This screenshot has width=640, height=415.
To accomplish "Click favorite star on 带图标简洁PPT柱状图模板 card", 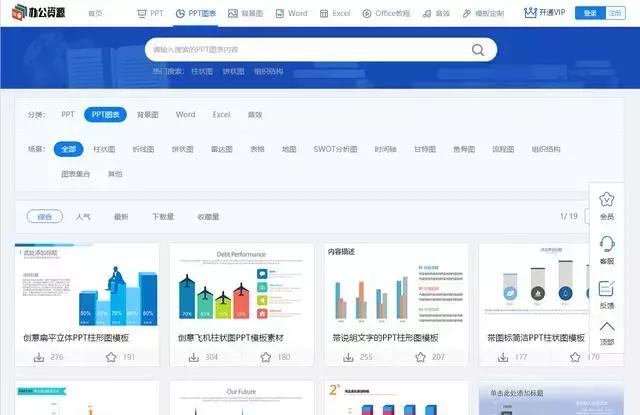I will (575, 357).
